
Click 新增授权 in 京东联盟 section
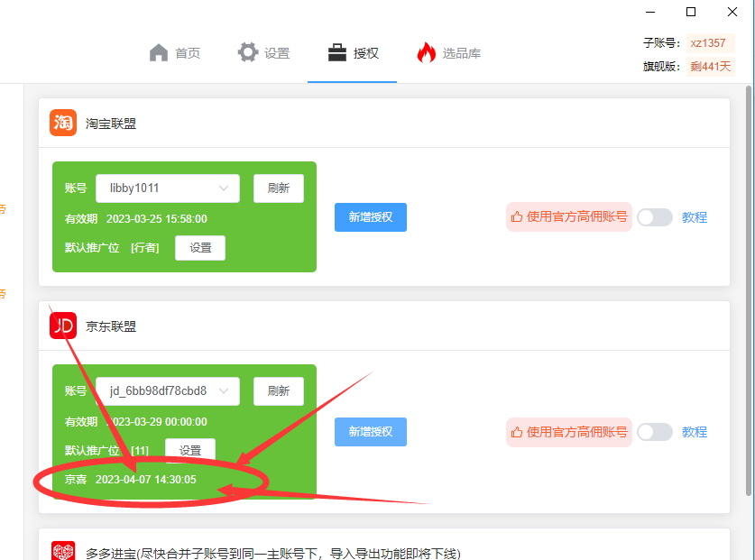[370, 432]
